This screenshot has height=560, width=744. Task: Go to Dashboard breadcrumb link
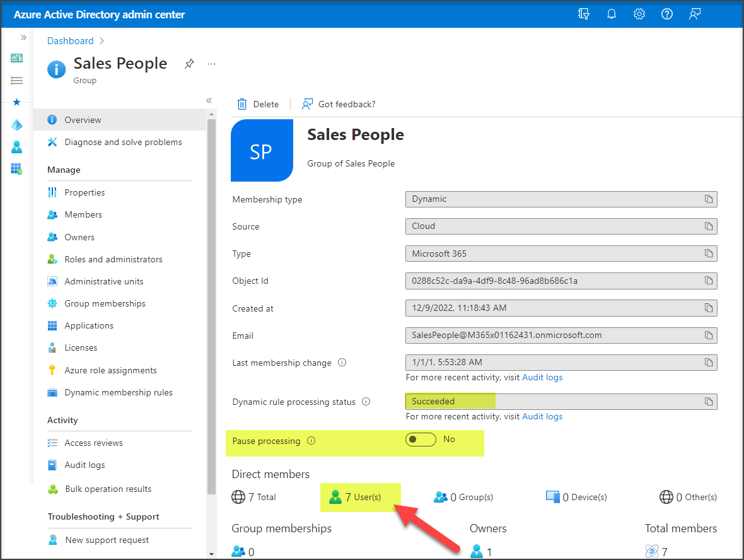click(x=70, y=41)
